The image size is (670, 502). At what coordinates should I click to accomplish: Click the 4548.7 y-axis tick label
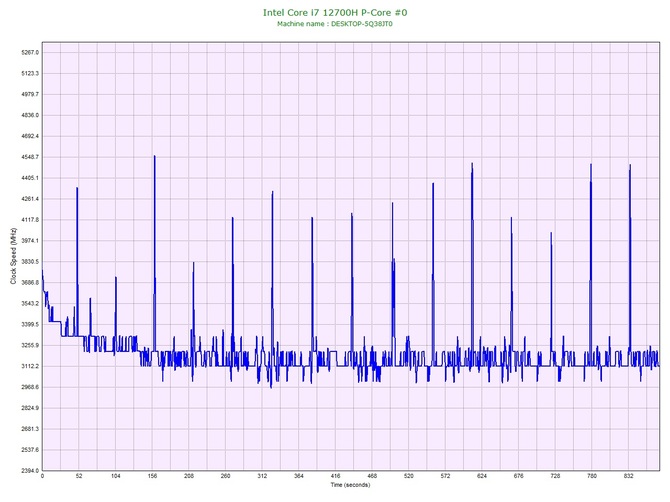tap(30, 157)
